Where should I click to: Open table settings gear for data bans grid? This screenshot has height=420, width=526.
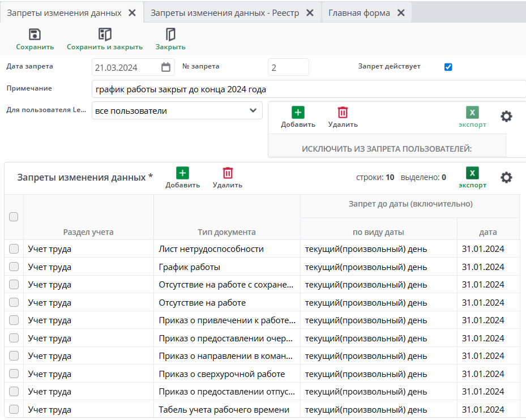pyautogui.click(x=506, y=178)
